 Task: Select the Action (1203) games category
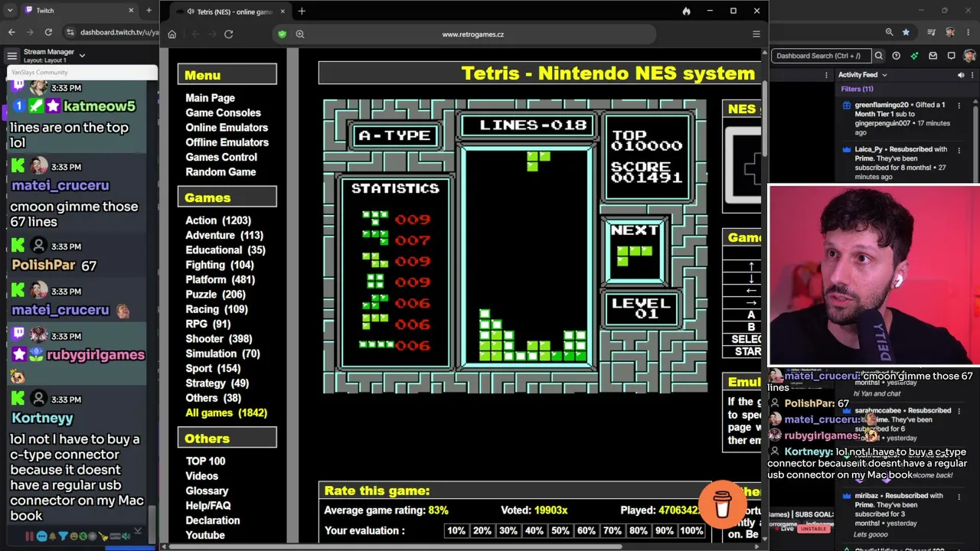click(x=218, y=220)
